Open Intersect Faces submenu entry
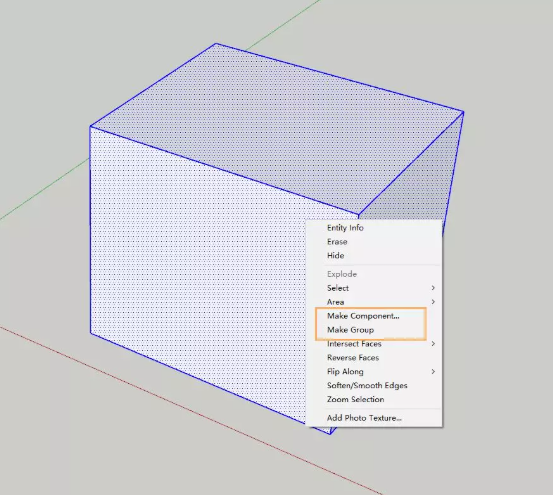553x495 pixels. (x=374, y=344)
